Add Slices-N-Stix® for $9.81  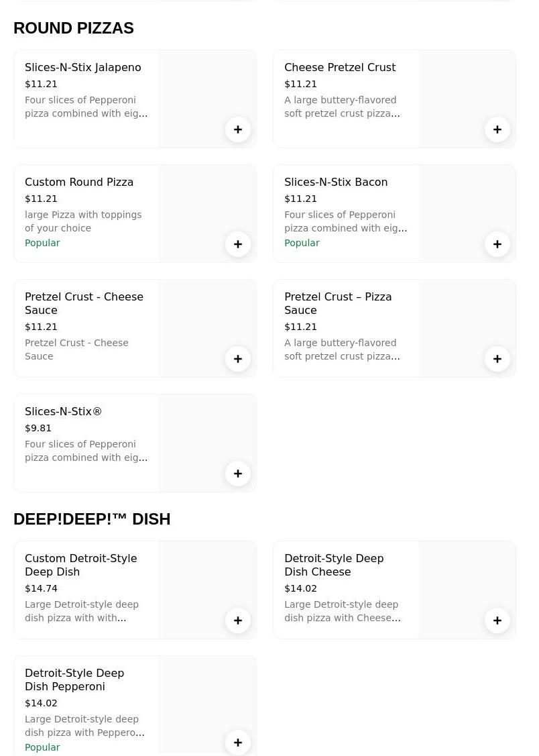coord(238,474)
